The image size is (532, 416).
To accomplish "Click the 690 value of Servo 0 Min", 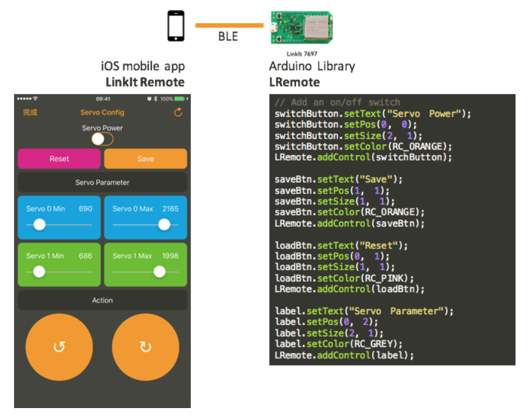I will pos(85,209).
